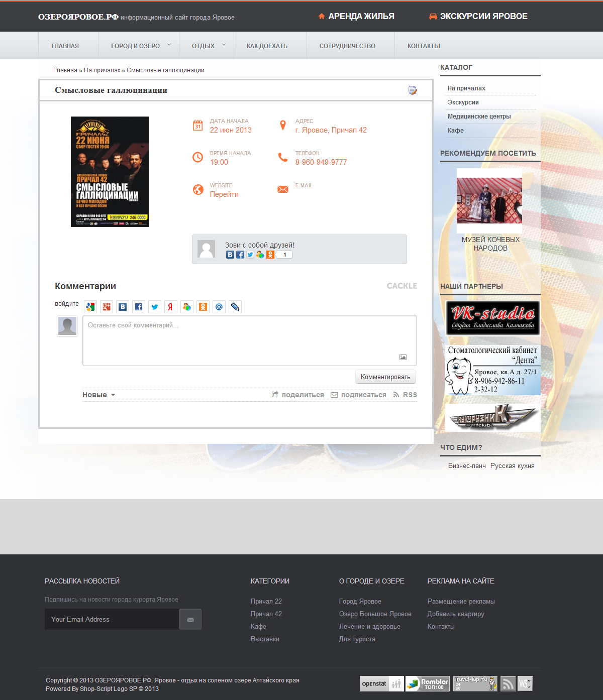Log in to comments with Facebook
The image size is (603, 700).
[139, 307]
